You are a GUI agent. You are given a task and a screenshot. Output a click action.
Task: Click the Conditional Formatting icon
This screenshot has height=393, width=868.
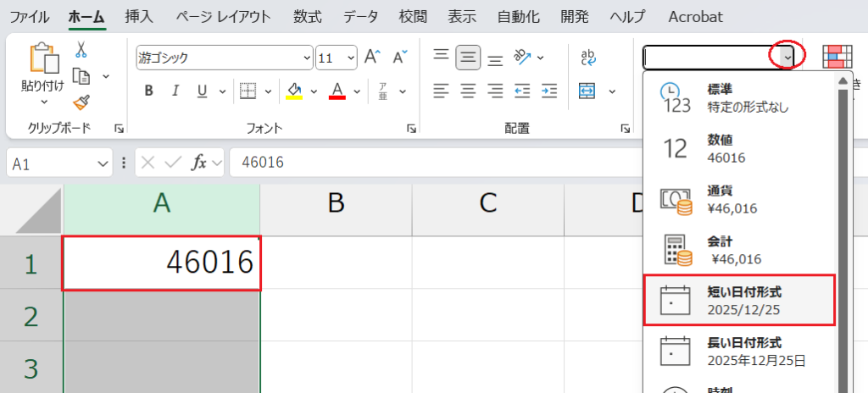click(x=837, y=57)
